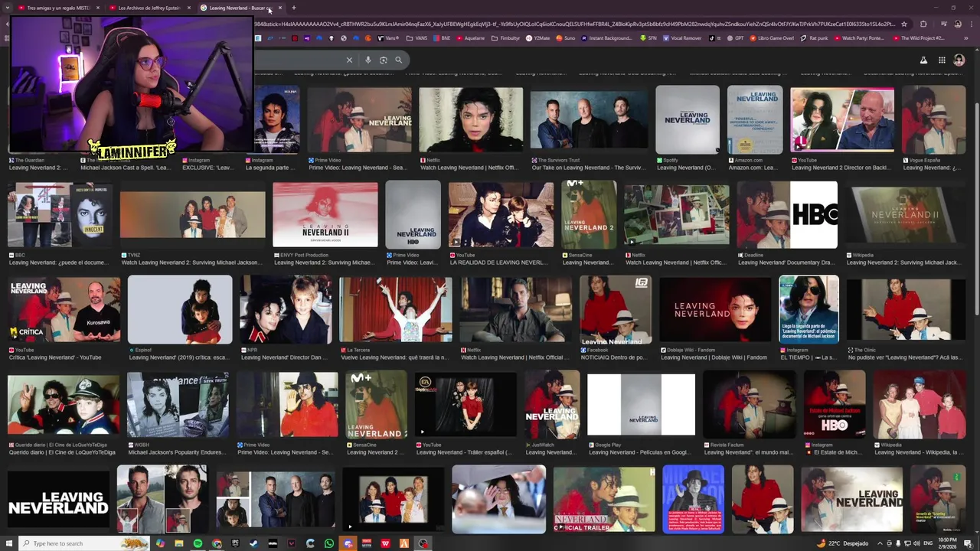Click the magnifier search icon

coord(398,60)
